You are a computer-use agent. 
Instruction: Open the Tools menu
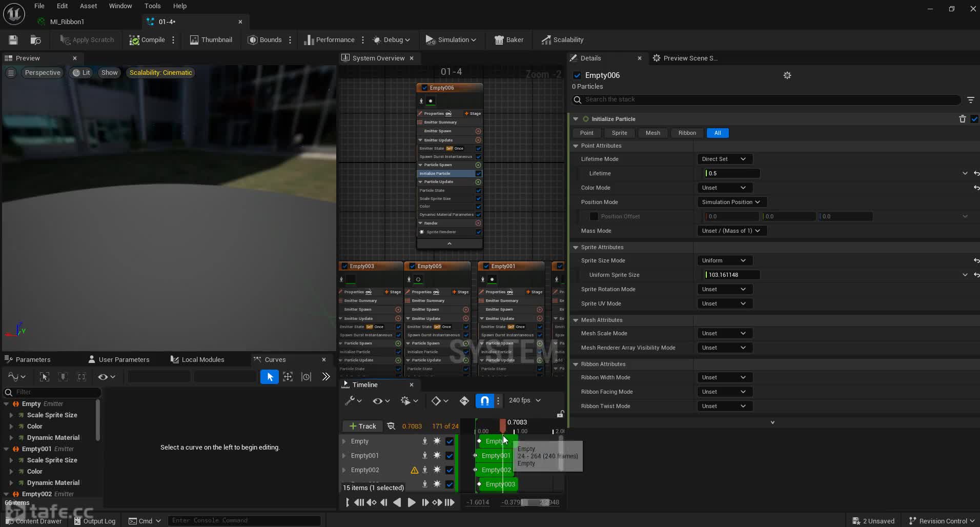152,6
